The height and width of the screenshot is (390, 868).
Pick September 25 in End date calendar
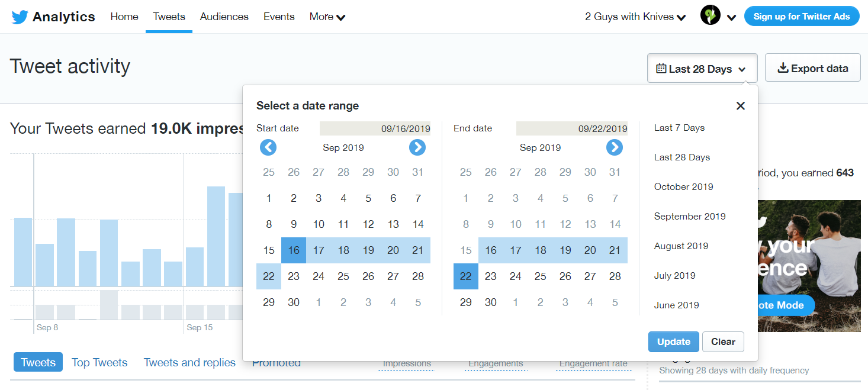(x=541, y=276)
